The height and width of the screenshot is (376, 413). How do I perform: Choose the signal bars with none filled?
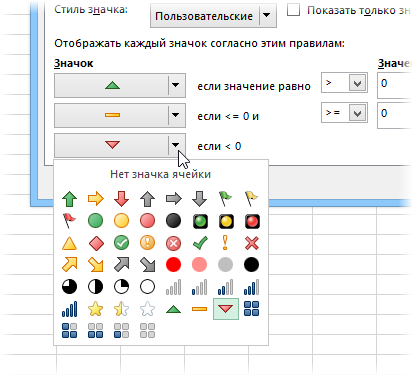click(x=173, y=287)
